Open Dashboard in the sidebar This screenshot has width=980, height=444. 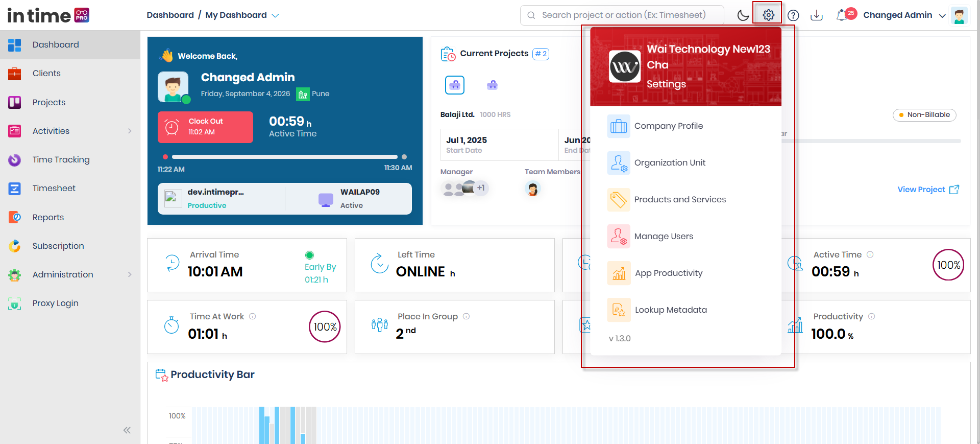coord(70,44)
